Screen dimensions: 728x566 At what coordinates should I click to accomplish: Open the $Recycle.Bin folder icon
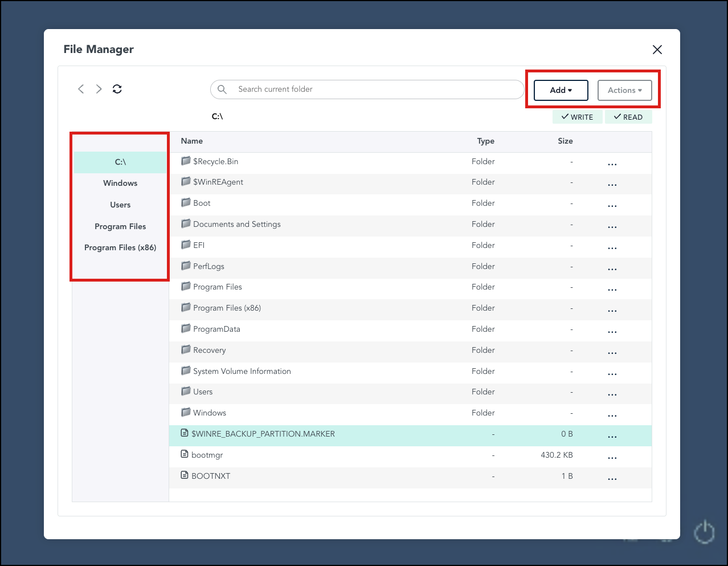coord(186,161)
